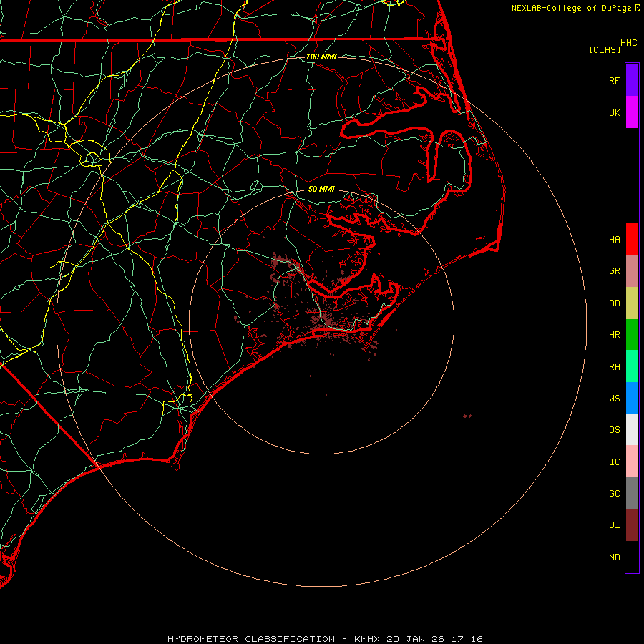Click the 20 JAN 26 date
Viewport: 644px width, 644px height.
(415, 639)
